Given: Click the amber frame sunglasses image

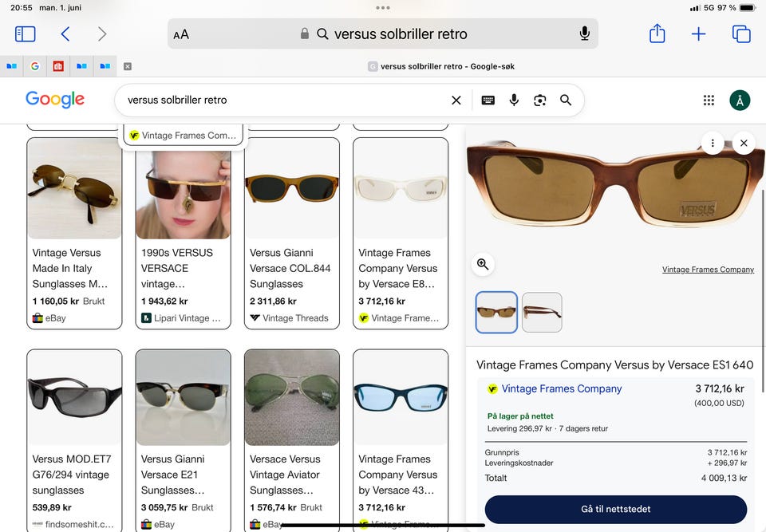Looking at the screenshot, I should [x=292, y=188].
